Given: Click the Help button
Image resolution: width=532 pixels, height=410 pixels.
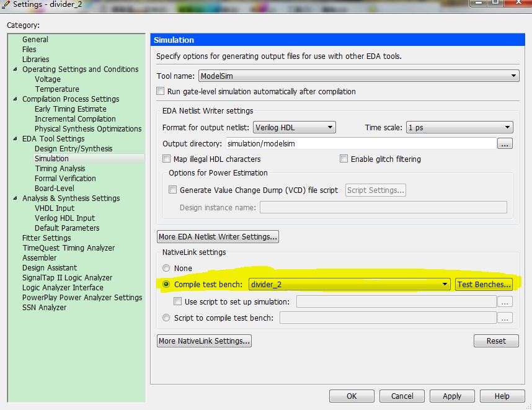Looking at the screenshot, I should (x=502, y=396).
